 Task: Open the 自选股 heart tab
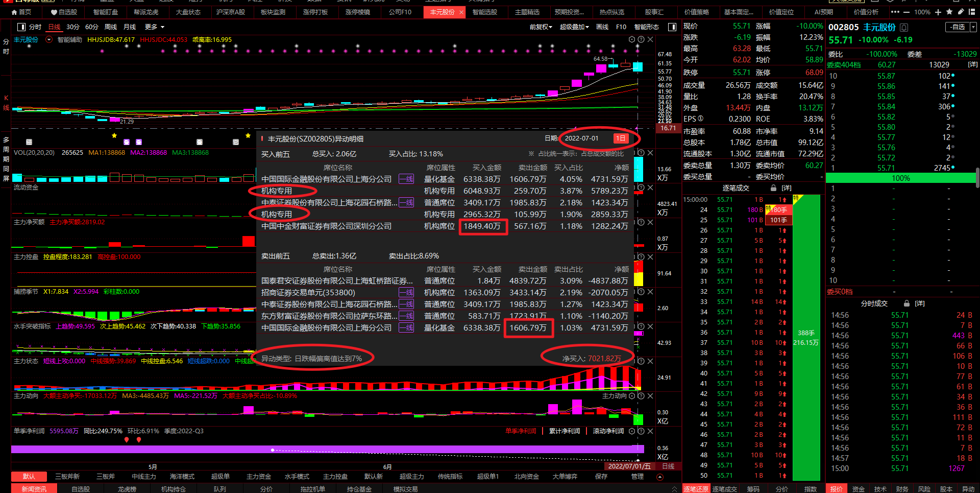tap(64, 12)
